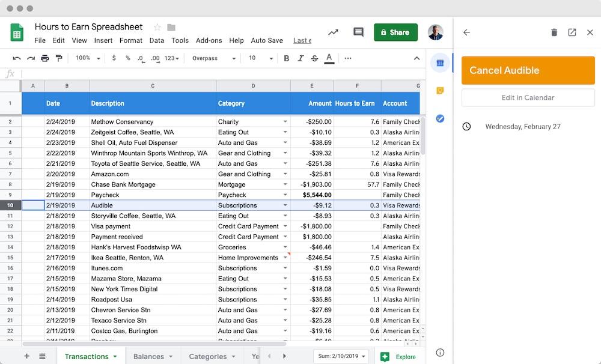This screenshot has width=601, height=364.
Task: Open the text color picker
Action: 329,58
